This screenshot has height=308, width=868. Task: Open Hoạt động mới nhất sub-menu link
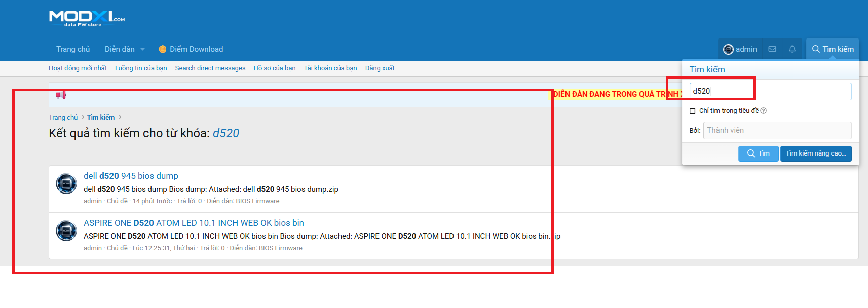point(78,68)
